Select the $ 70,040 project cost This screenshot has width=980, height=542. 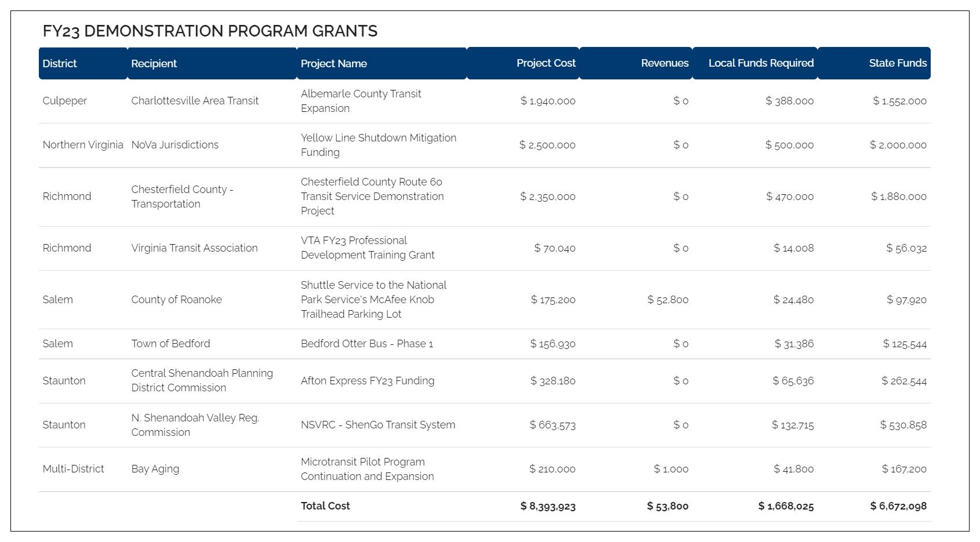click(555, 248)
